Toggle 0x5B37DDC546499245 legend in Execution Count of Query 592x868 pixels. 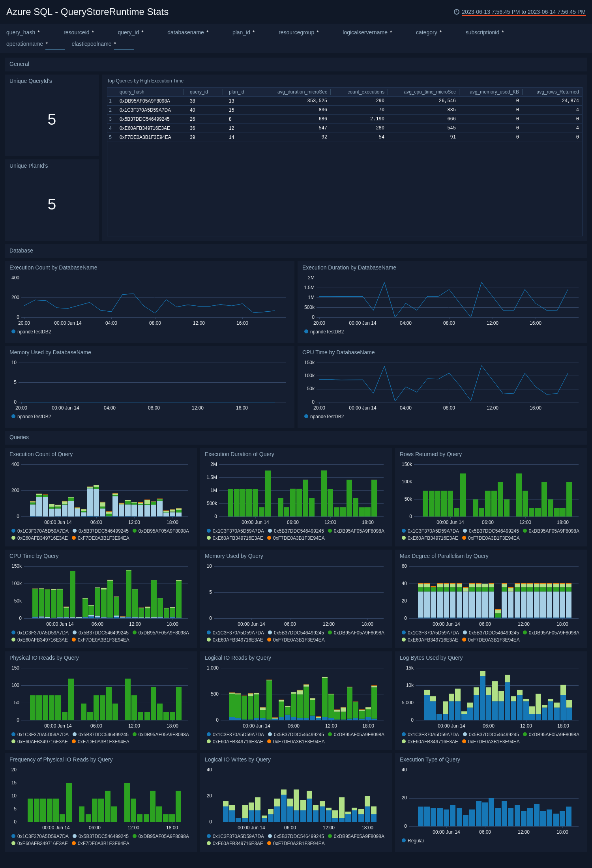[x=101, y=531]
